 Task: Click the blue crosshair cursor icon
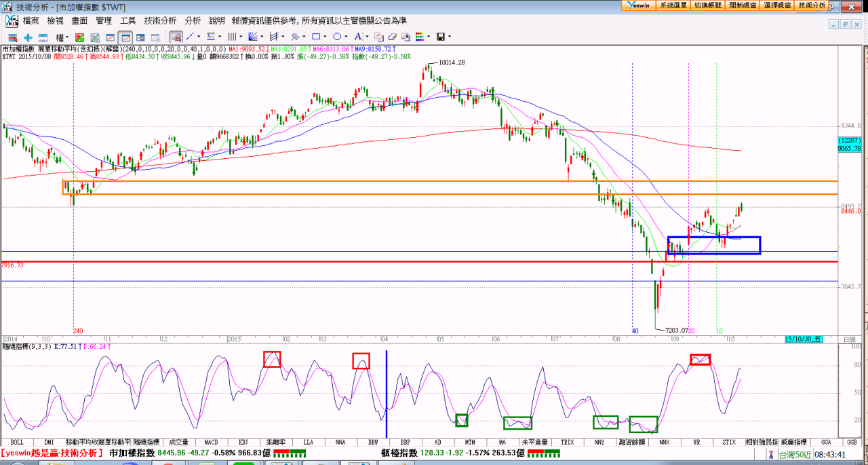[x=28, y=37]
